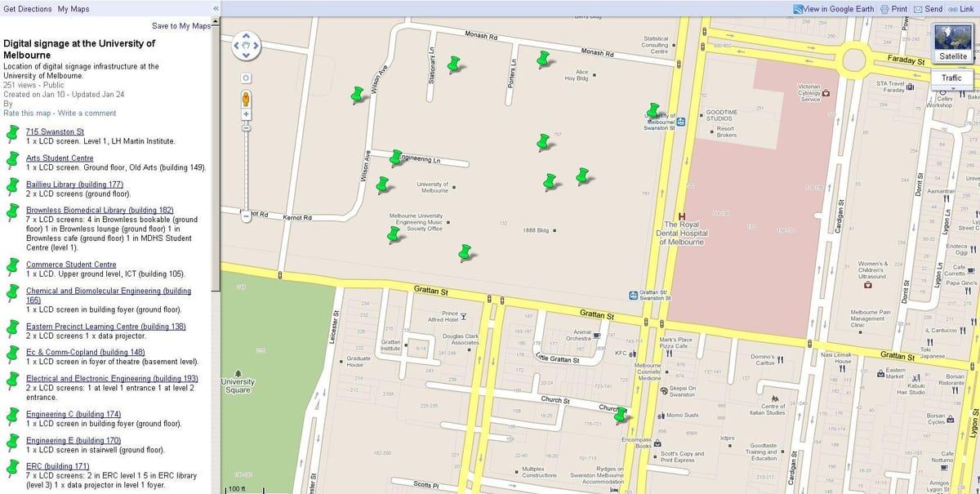Click the KFC restaurant icon
980x494 pixels.
[631, 353]
